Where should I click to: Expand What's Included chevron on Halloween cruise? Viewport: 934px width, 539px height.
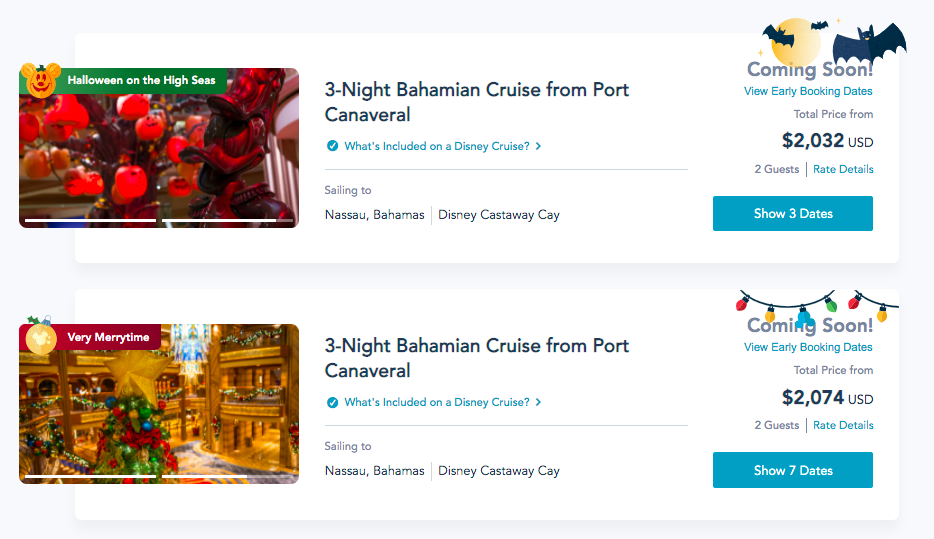[539, 146]
